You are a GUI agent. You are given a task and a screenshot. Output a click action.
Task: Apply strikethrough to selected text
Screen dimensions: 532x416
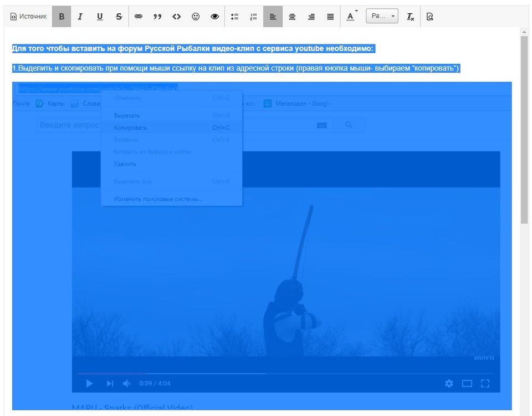tap(119, 17)
